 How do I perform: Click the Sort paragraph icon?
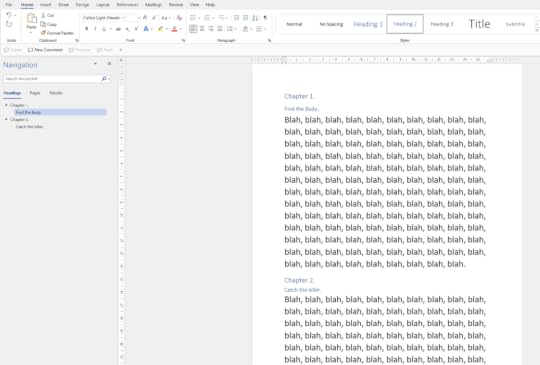(255, 18)
